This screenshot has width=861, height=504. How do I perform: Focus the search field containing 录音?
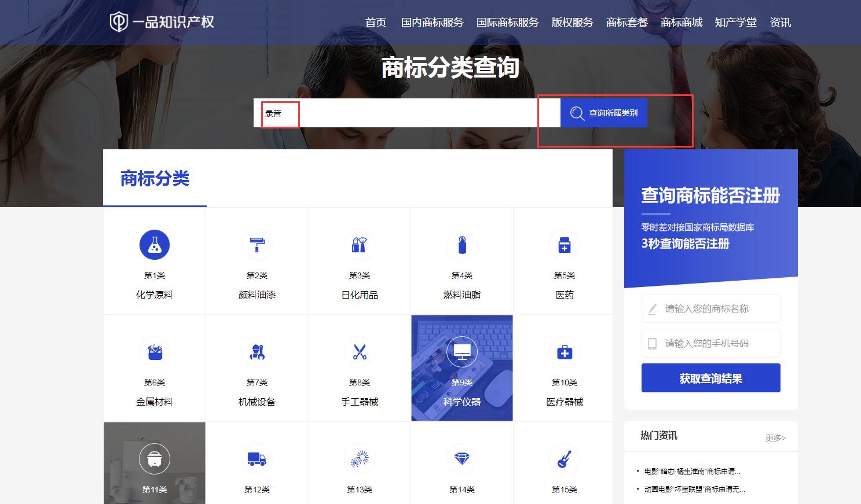pos(407,113)
